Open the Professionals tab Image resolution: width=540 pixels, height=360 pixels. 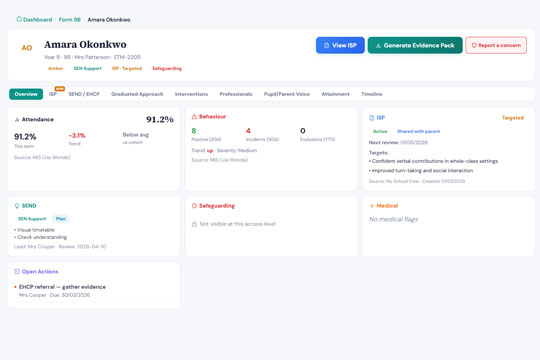pos(236,94)
